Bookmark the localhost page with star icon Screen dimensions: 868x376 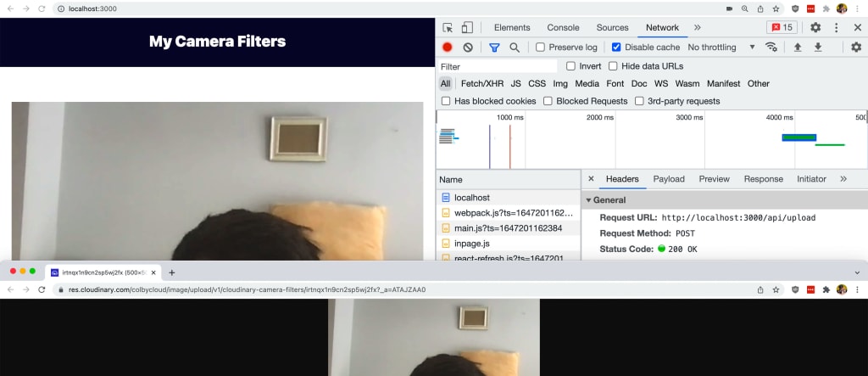(776, 8)
